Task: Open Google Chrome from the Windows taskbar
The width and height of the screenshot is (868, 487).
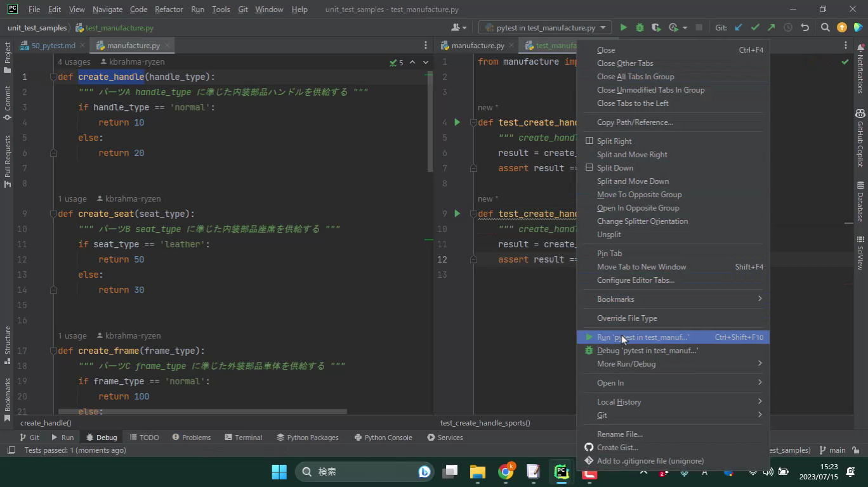Action: click(x=506, y=472)
